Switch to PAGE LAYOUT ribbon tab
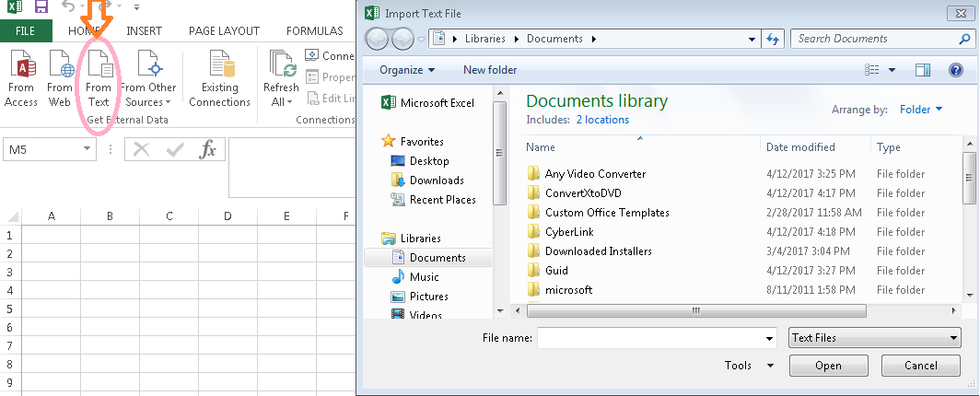980x396 pixels. [224, 30]
